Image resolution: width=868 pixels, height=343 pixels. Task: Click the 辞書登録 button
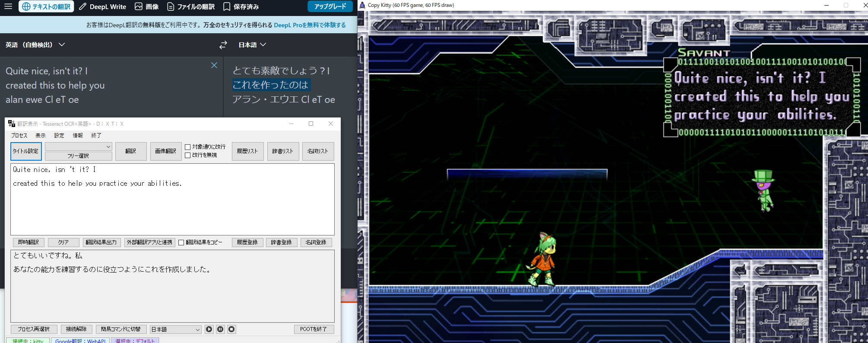coord(282,242)
